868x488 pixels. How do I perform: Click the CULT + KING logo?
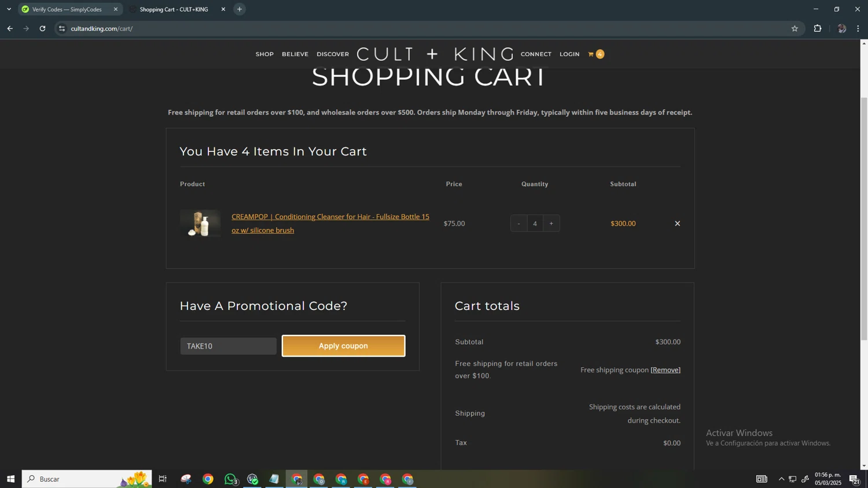(435, 54)
